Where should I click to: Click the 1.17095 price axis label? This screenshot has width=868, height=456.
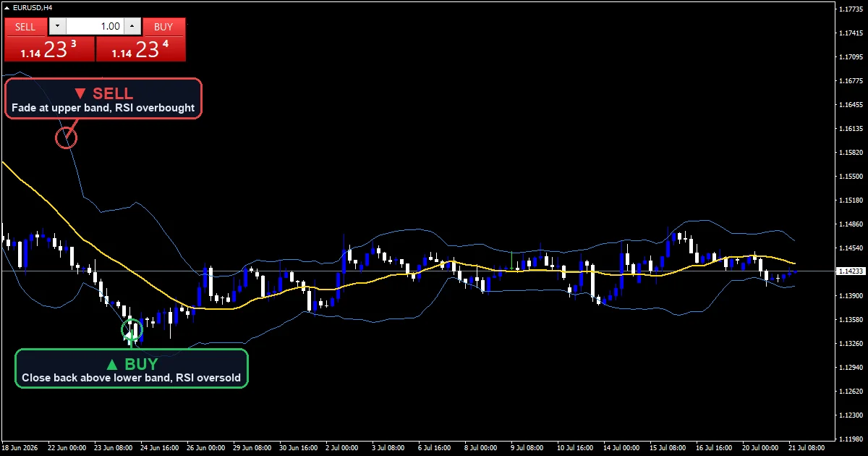(x=851, y=56)
